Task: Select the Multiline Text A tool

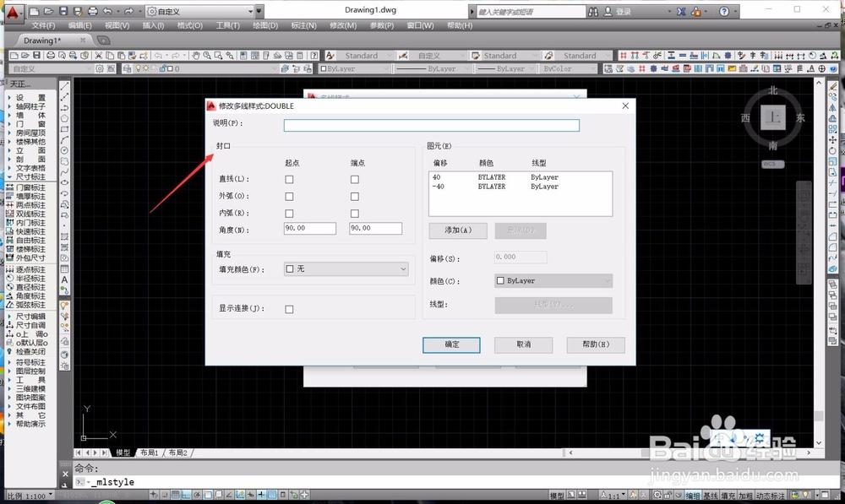Action: coord(65,280)
